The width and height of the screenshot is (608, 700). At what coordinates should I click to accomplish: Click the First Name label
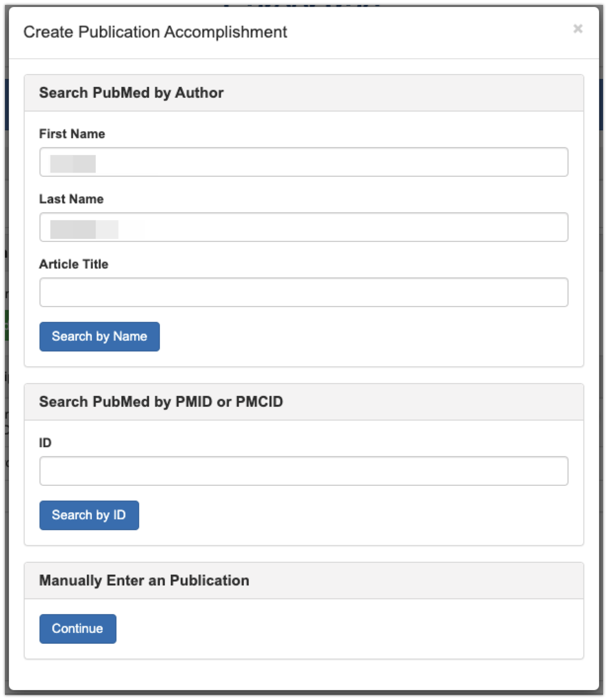pyautogui.click(x=72, y=134)
